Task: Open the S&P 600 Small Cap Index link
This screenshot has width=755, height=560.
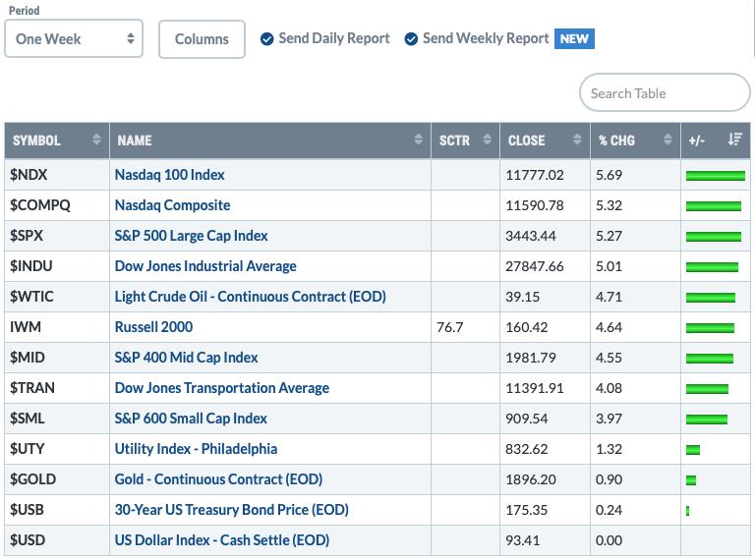Action: click(x=191, y=419)
